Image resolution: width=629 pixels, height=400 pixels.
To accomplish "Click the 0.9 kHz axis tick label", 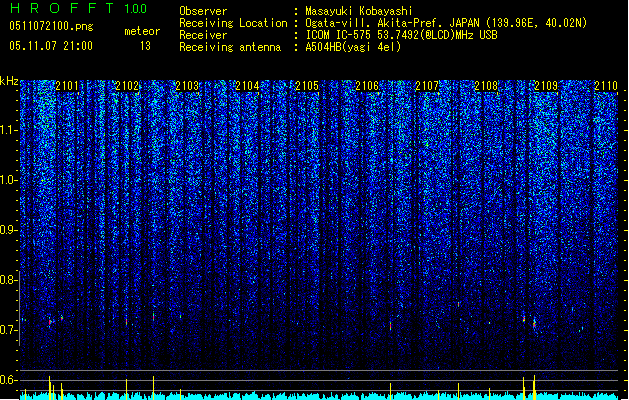I will 8,230.
